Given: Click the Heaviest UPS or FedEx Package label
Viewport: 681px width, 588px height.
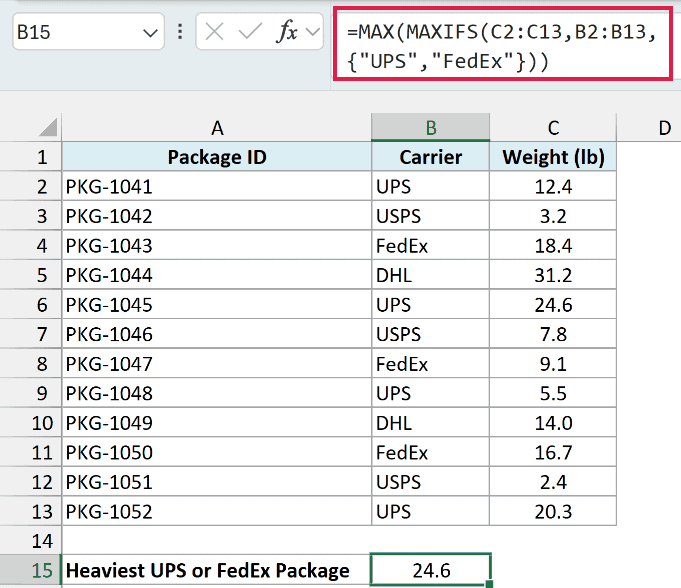Looking at the screenshot, I should (x=208, y=570).
